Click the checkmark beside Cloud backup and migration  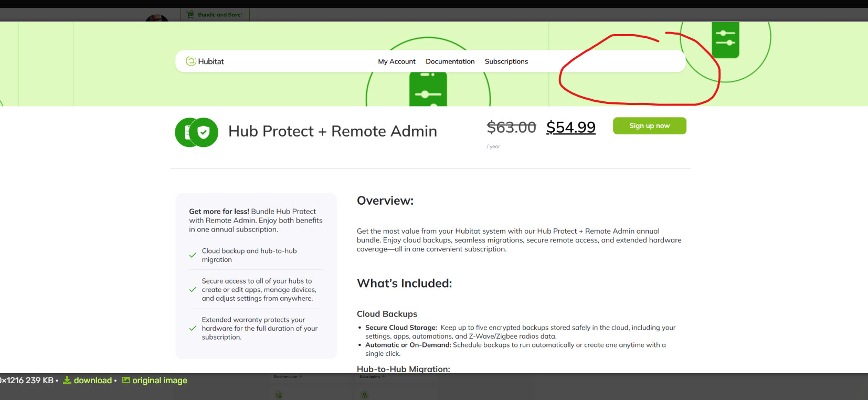click(193, 255)
